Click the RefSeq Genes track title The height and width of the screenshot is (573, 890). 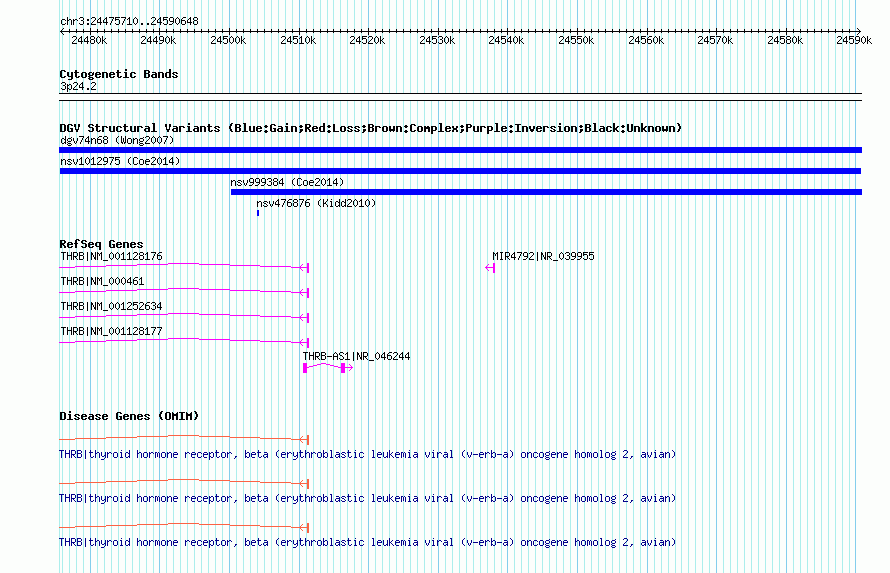pyautogui.click(x=101, y=244)
